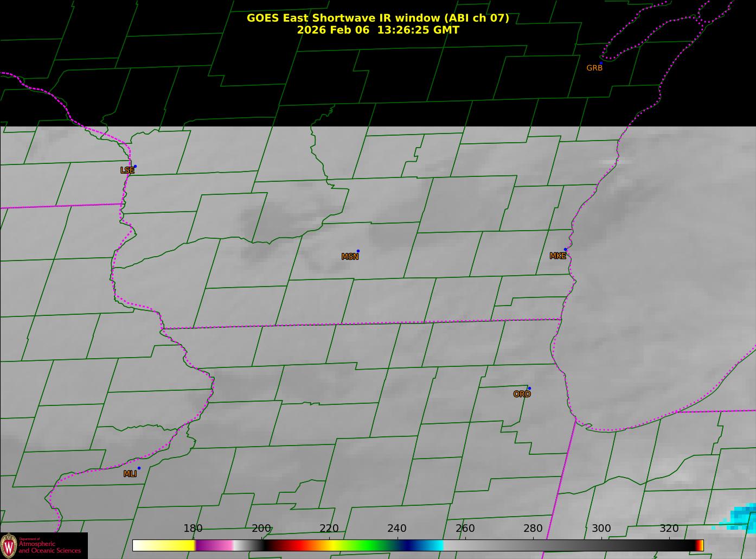Click the blue station dot beside MKE
Viewport: 756px width, 559px height.
[x=565, y=250]
